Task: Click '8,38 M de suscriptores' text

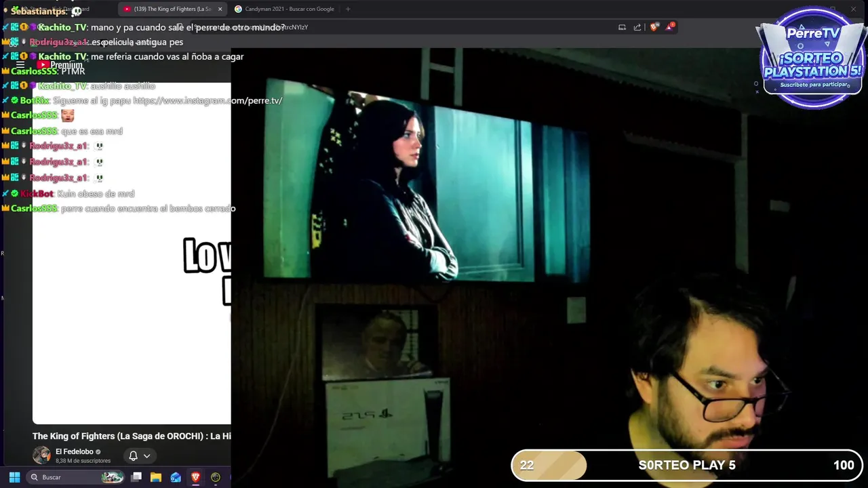Action: (83, 461)
